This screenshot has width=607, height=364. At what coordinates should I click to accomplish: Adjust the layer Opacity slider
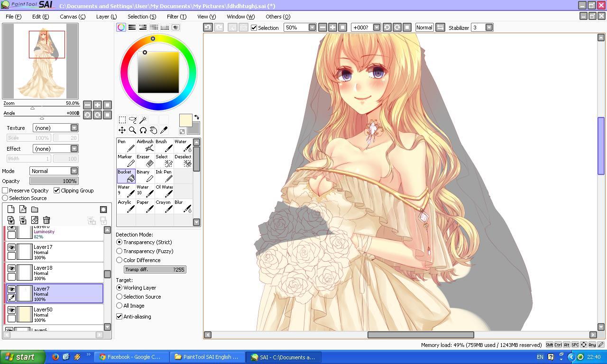pos(54,181)
